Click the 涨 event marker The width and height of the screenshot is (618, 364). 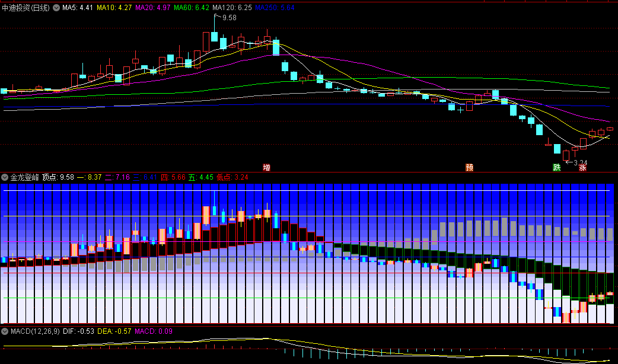tap(582, 167)
